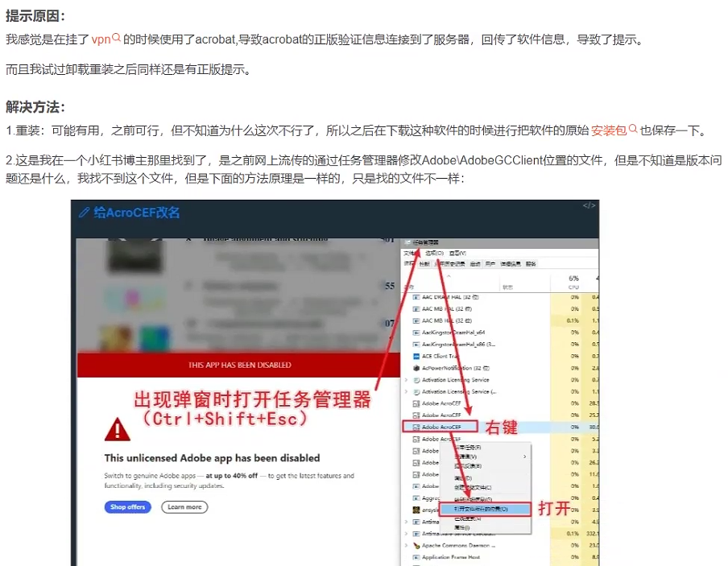Viewport: 728px width, 566px height.
Task: Expand the Apache Commons Daemon process group
Action: (406, 545)
